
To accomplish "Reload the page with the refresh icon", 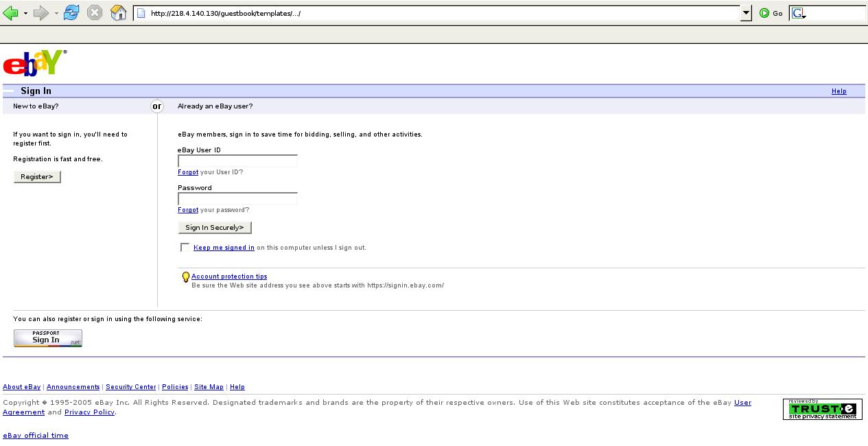I will click(x=71, y=13).
